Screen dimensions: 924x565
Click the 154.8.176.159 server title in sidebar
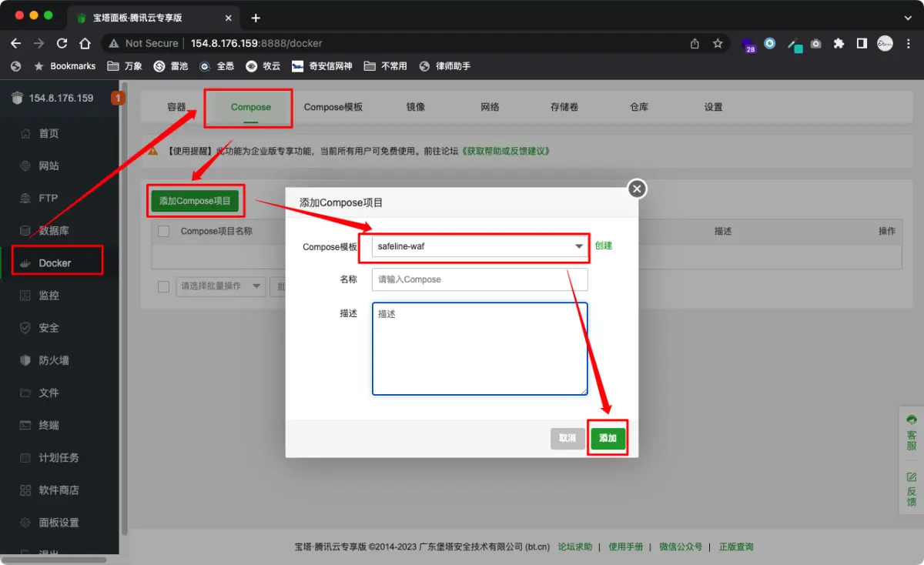[x=61, y=98]
